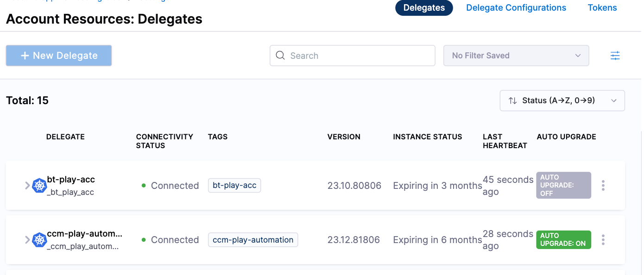Viewport: 644px width, 275px height.
Task: Switch to the Tokens tab
Action: click(602, 8)
